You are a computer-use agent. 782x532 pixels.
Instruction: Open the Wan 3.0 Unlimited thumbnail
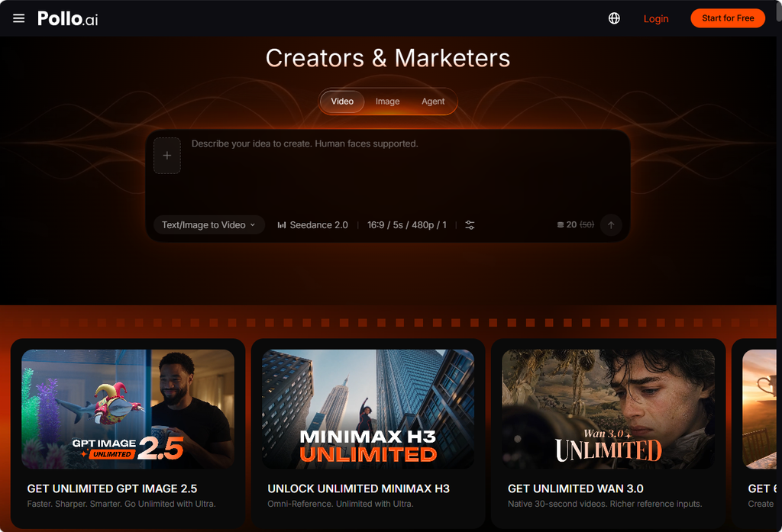[x=608, y=409]
